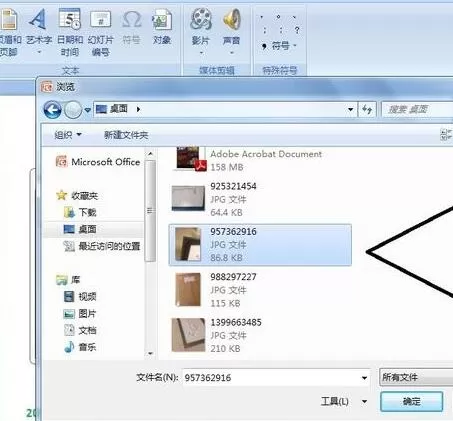Insert WordArt (艺术字) from ribbon
Viewport: 453px width, 421px height.
(x=39, y=30)
